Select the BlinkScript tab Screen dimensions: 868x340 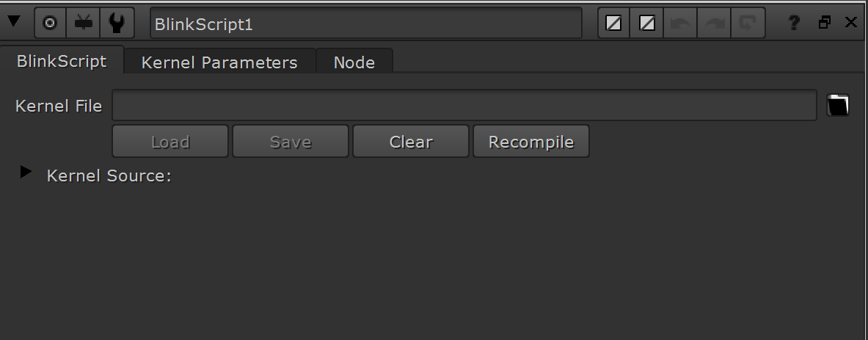(x=62, y=61)
